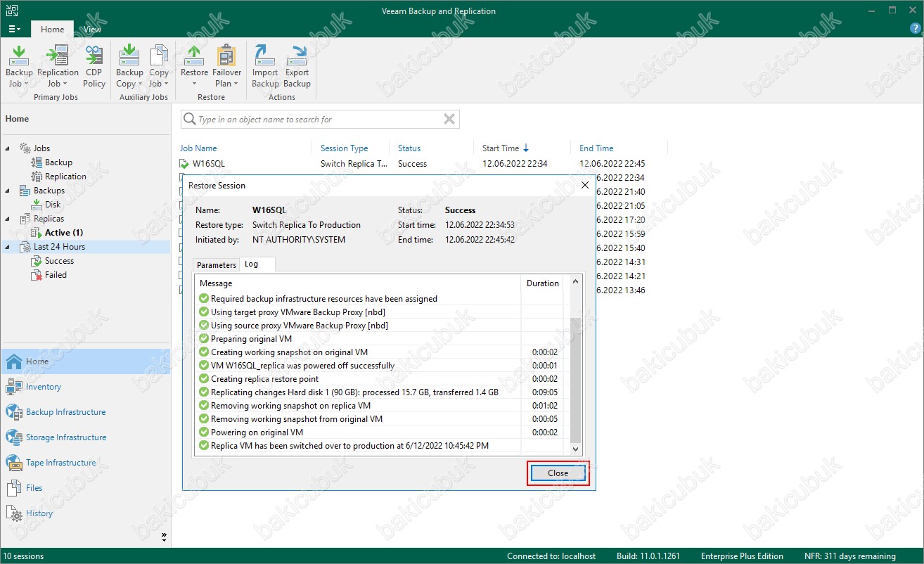Select 'VM W16SQL_replica was powered off' log entry
The height and width of the screenshot is (564, 924).
point(380,366)
